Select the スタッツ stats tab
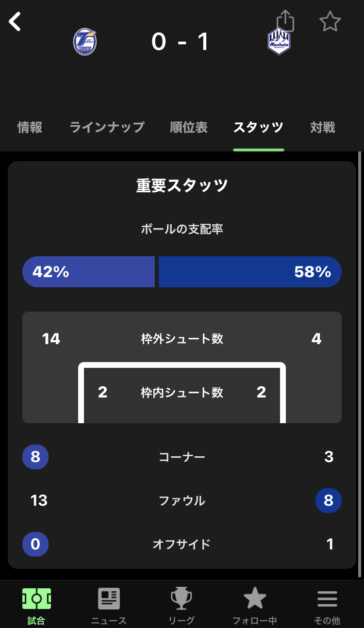Image resolution: width=364 pixels, height=628 pixels. point(258,128)
